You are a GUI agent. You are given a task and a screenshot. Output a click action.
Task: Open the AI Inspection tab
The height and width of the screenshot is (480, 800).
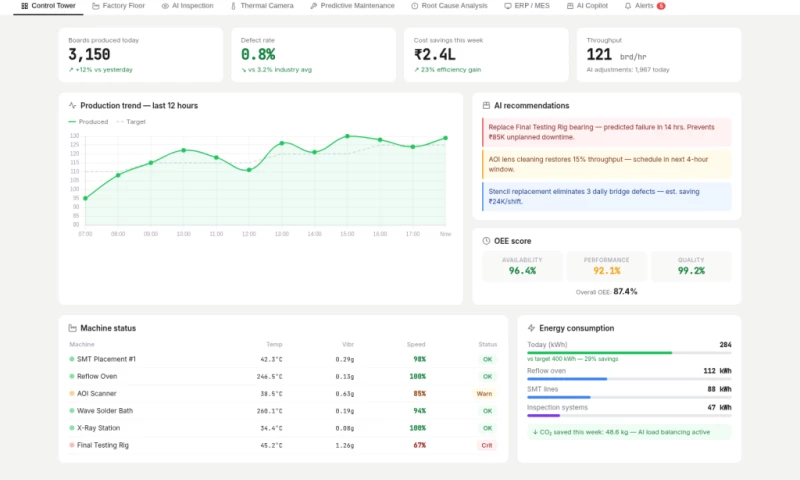tap(187, 6)
